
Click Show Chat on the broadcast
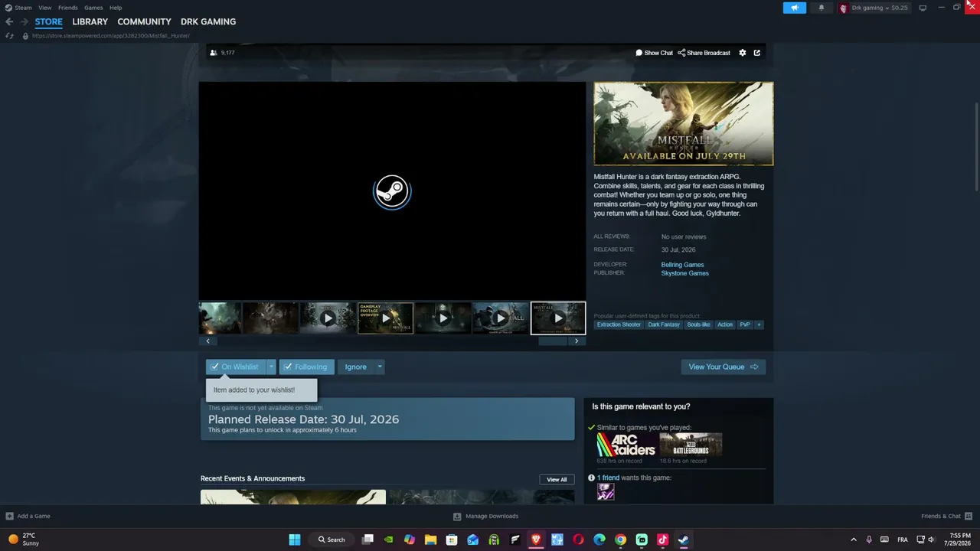(x=654, y=53)
